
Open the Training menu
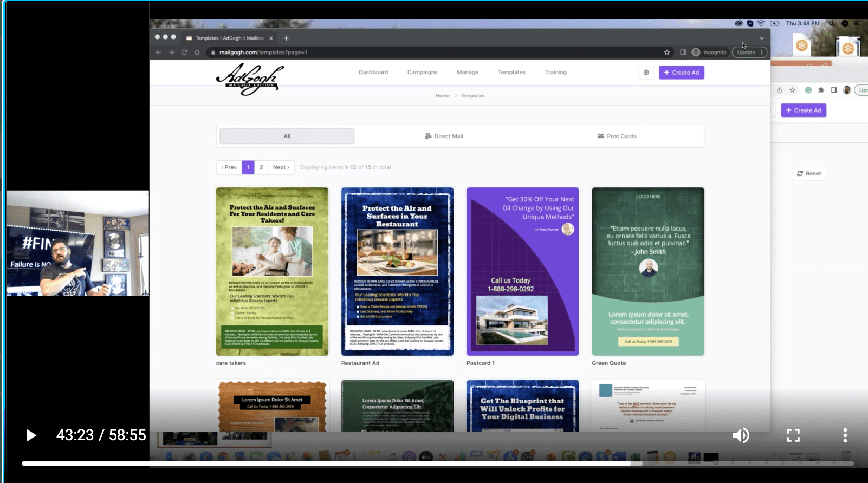click(556, 73)
